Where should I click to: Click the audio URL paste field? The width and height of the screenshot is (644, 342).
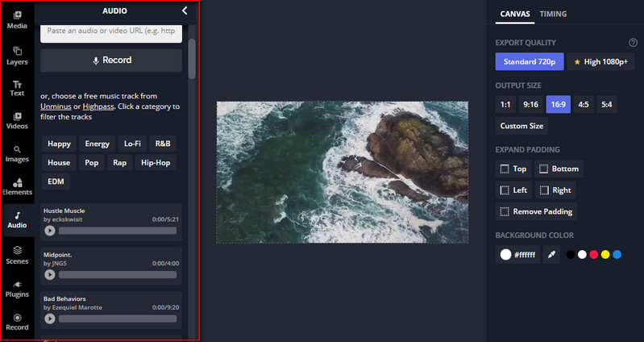111,31
